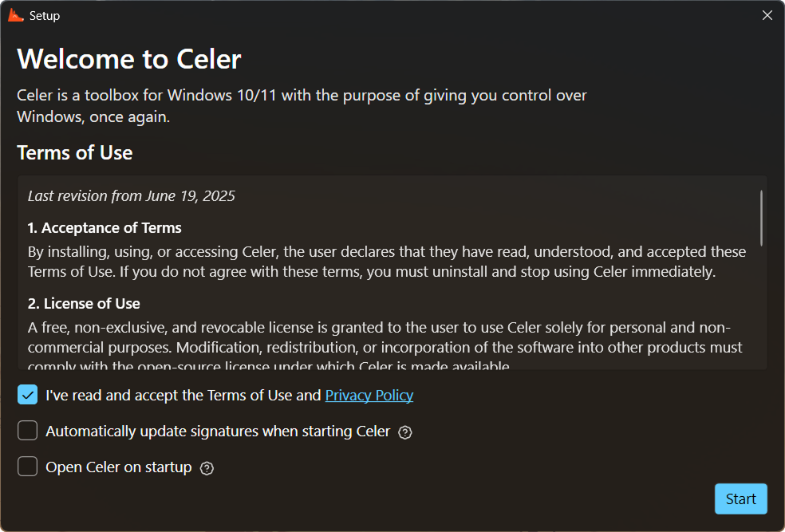The image size is (785, 532).
Task: Click the help icon beside signature updates
Action: click(404, 432)
